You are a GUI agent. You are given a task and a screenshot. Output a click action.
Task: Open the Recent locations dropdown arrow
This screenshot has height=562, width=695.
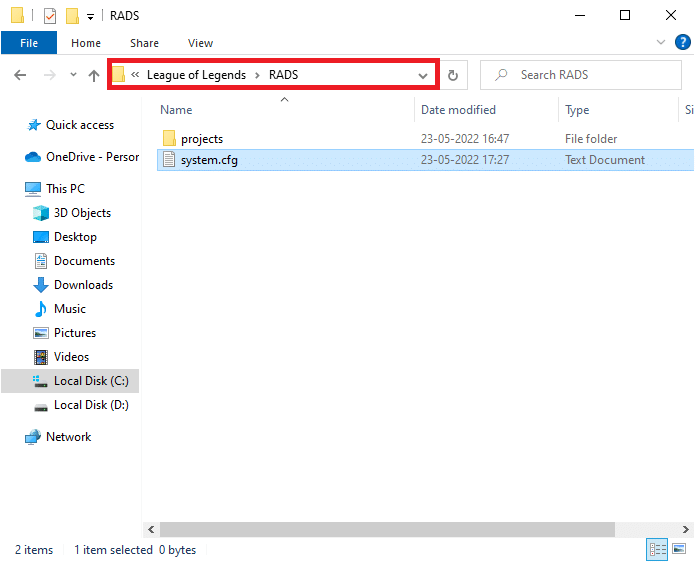pyautogui.click(x=73, y=74)
